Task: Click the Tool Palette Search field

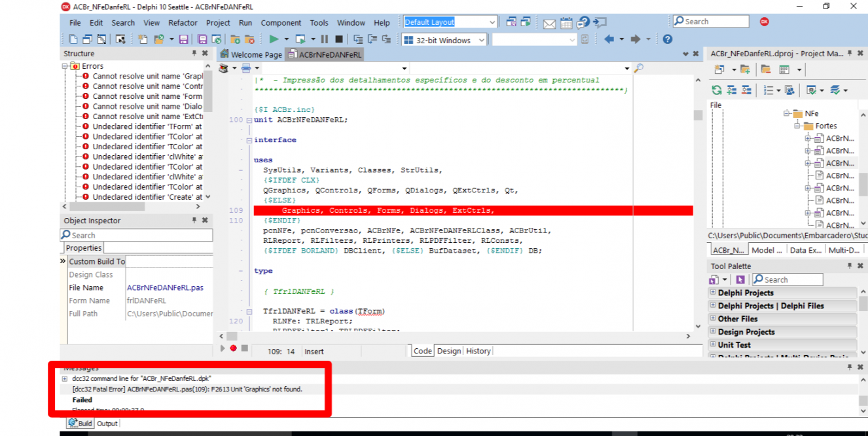Action: coord(786,280)
